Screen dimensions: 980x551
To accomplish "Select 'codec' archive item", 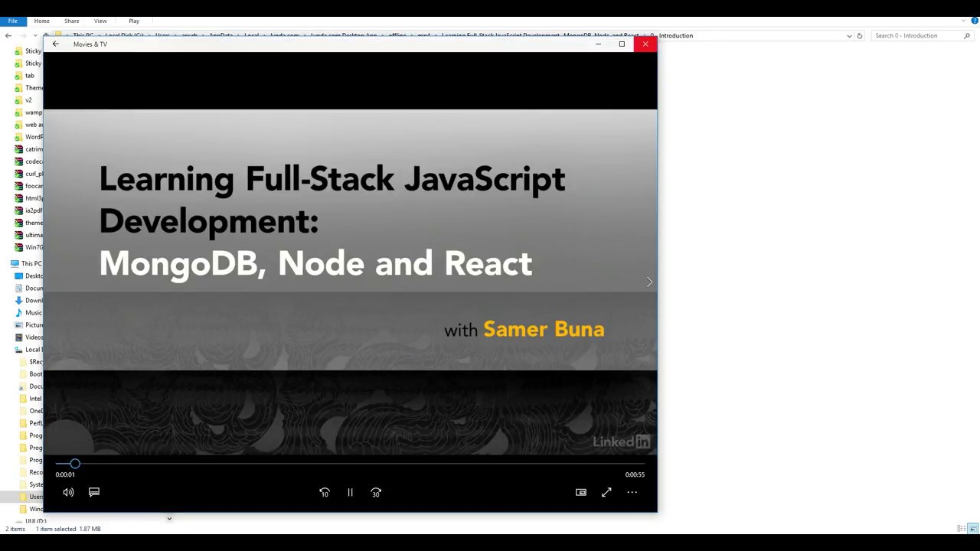I will coord(28,161).
